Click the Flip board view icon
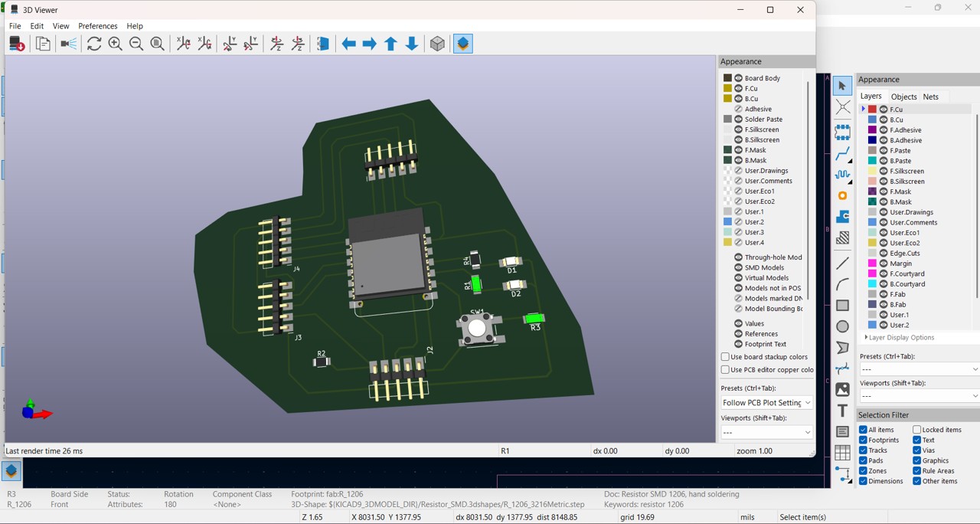Screen dimensions: 980x524 323,44
